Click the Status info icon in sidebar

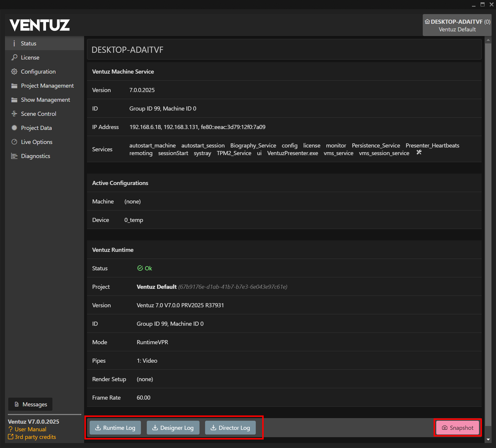point(14,43)
